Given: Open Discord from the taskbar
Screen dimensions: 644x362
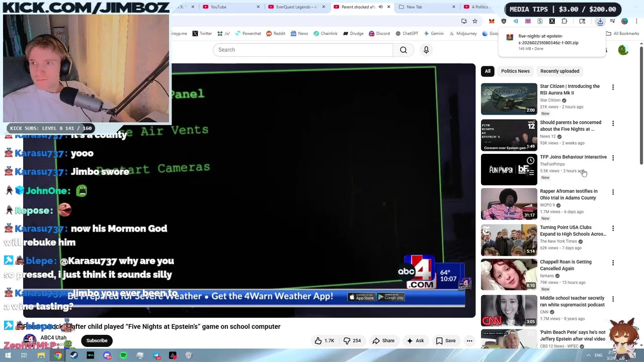Looking at the screenshot, I should 107,355.
